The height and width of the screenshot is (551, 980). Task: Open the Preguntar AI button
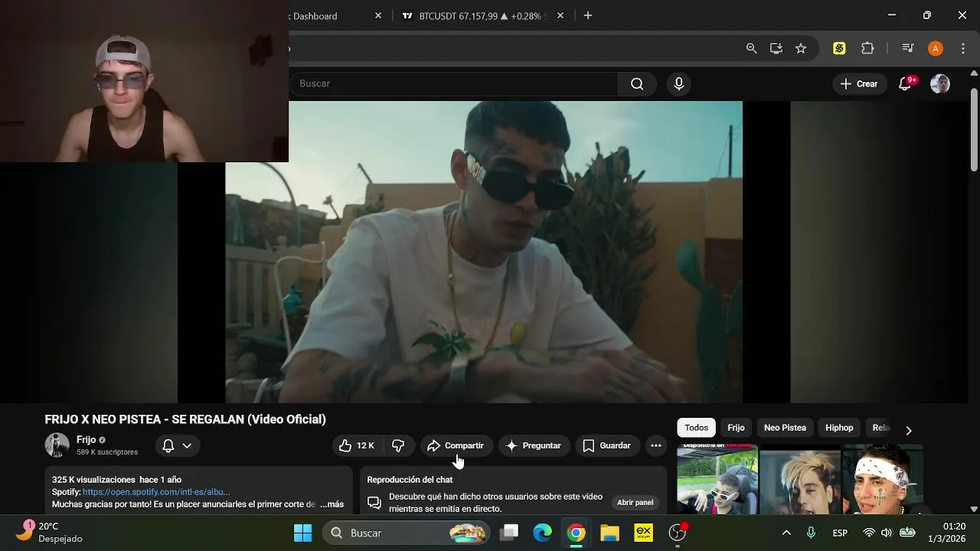[534, 445]
